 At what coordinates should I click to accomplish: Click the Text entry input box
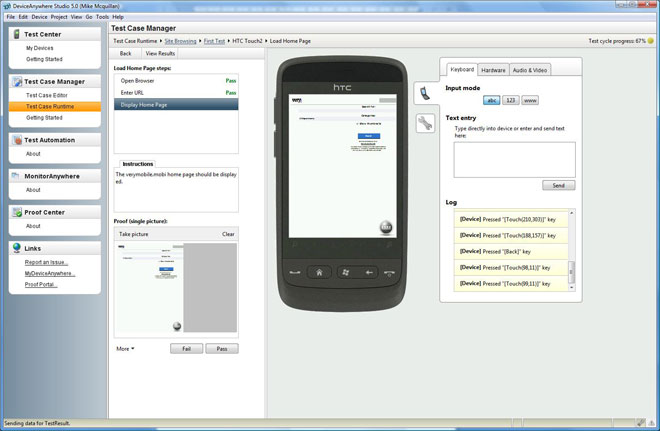[514, 159]
